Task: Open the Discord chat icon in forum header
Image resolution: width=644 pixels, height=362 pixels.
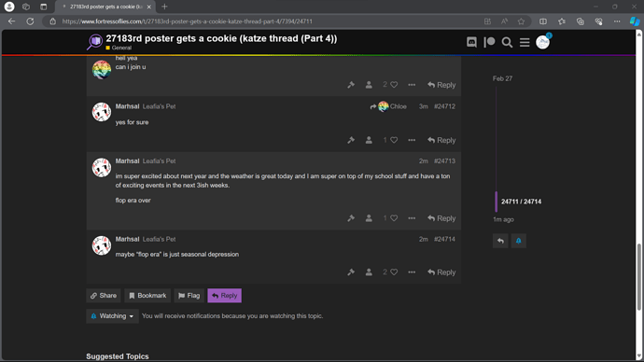Action: tap(471, 42)
